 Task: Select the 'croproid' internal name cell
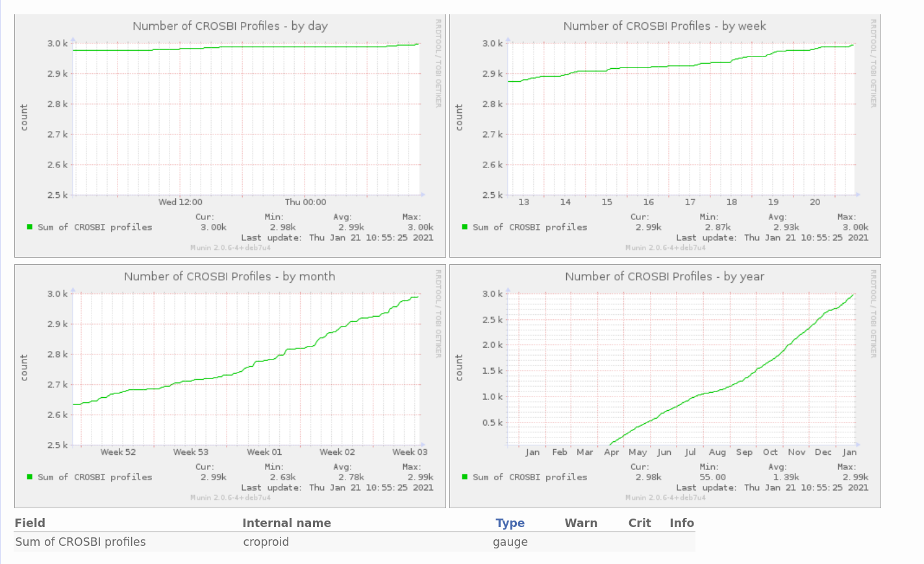click(x=266, y=542)
